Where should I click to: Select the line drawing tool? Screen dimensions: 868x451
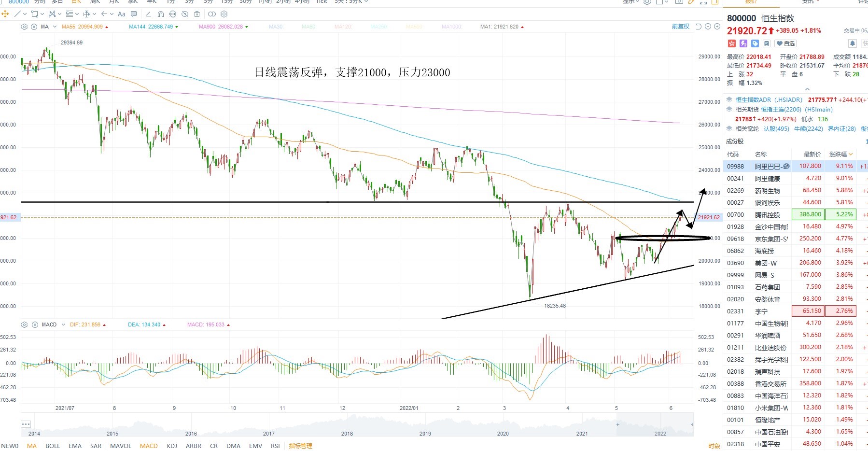[17, 14]
